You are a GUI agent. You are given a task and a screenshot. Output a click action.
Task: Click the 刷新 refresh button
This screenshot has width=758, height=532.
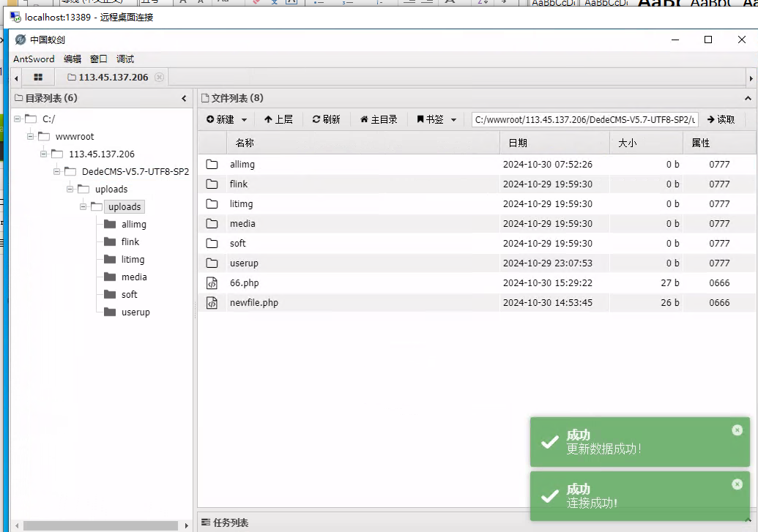(x=326, y=119)
